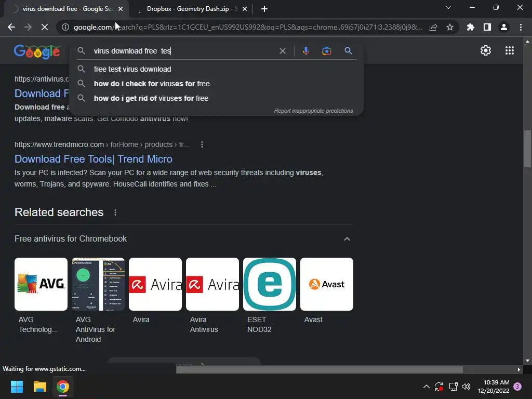
Task: Open the clock showing 10:39 AM
Action: click(x=494, y=387)
